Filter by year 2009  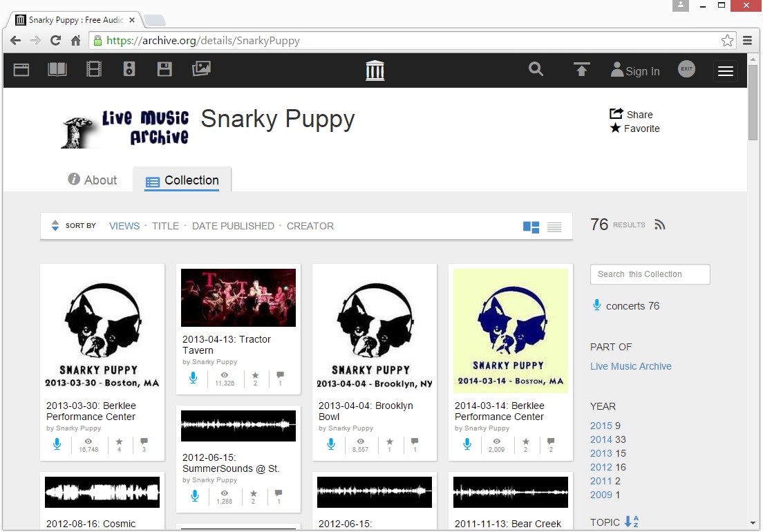pos(601,495)
